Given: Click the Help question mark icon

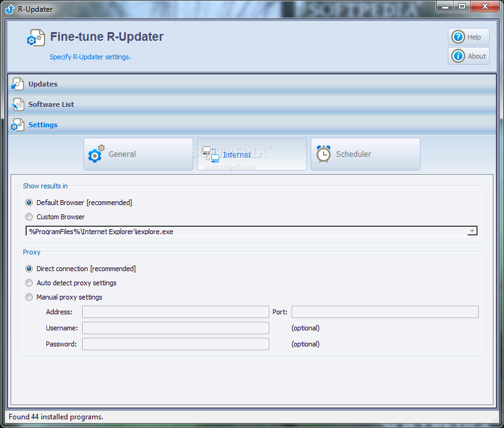Looking at the screenshot, I should [x=458, y=37].
